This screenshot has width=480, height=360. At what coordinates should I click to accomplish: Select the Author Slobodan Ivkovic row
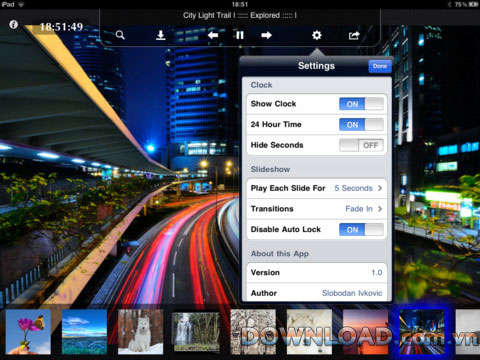pyautogui.click(x=317, y=293)
